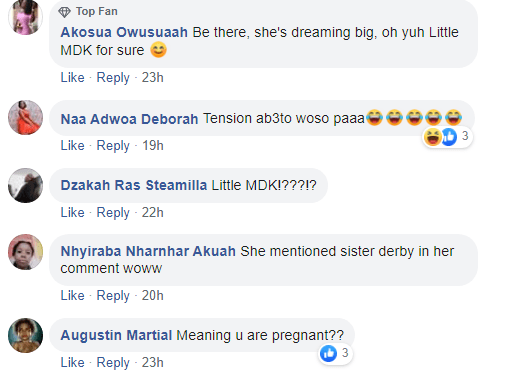
Task: Reply to Akosua Owusuaah's comment
Action: click(x=113, y=78)
